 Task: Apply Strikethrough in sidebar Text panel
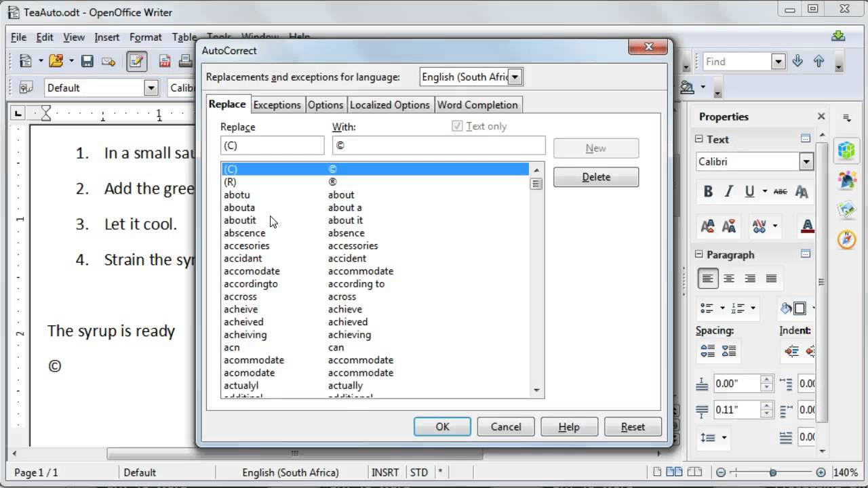781,192
